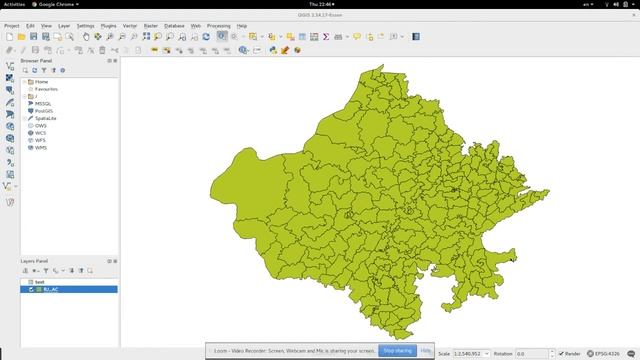This screenshot has height=360, width=640.
Task: Open select features dropdown arrow
Action: click(262, 37)
